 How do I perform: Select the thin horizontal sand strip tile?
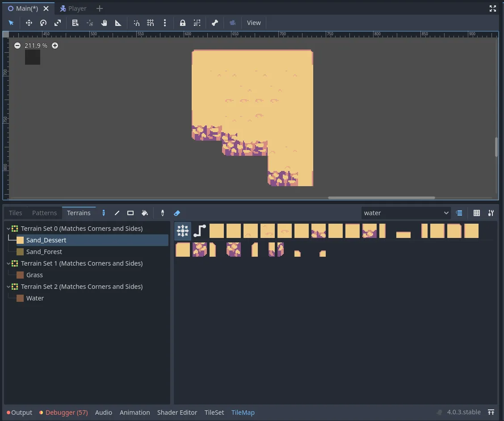(403, 234)
